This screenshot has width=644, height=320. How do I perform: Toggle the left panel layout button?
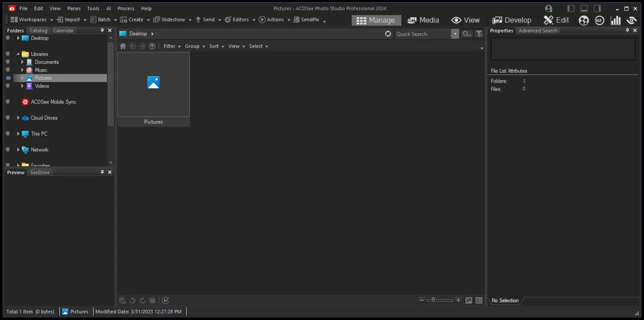571,8
